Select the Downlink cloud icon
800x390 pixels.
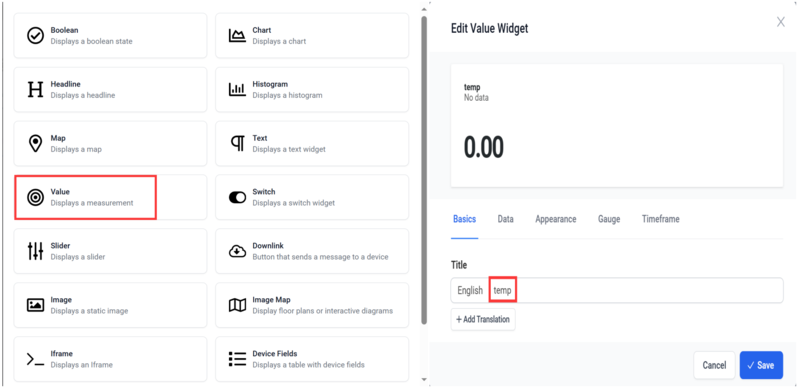coord(237,251)
